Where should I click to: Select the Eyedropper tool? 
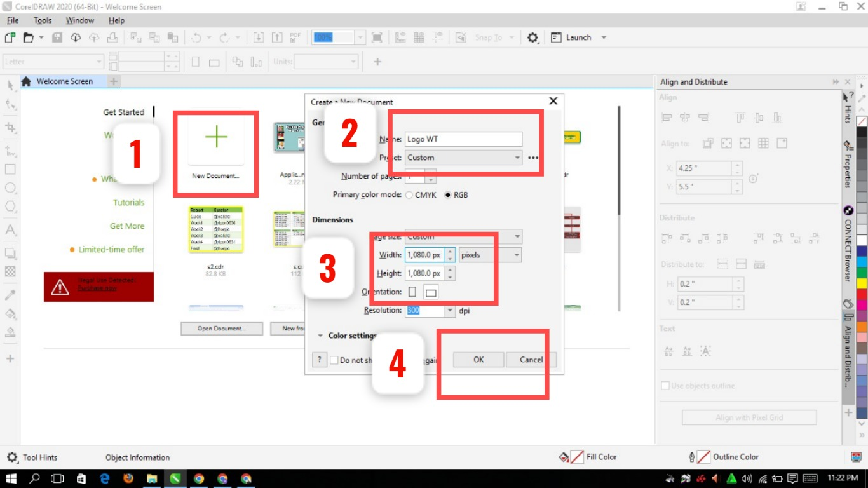[10, 294]
